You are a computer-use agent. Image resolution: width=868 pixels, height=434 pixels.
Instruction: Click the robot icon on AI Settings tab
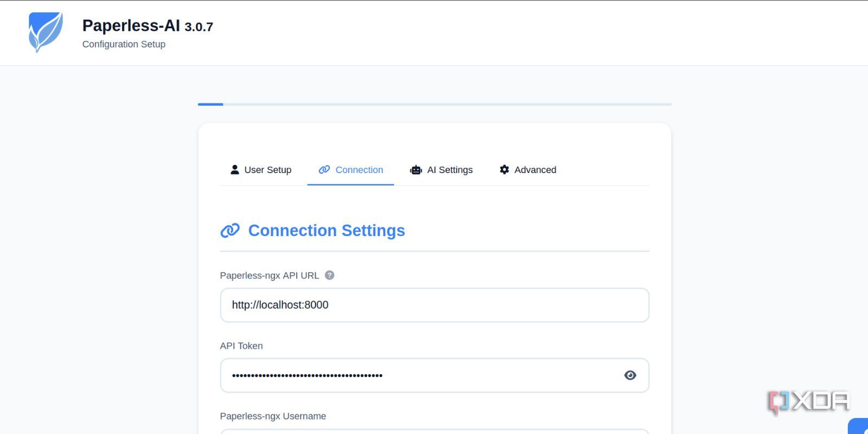pyautogui.click(x=416, y=170)
